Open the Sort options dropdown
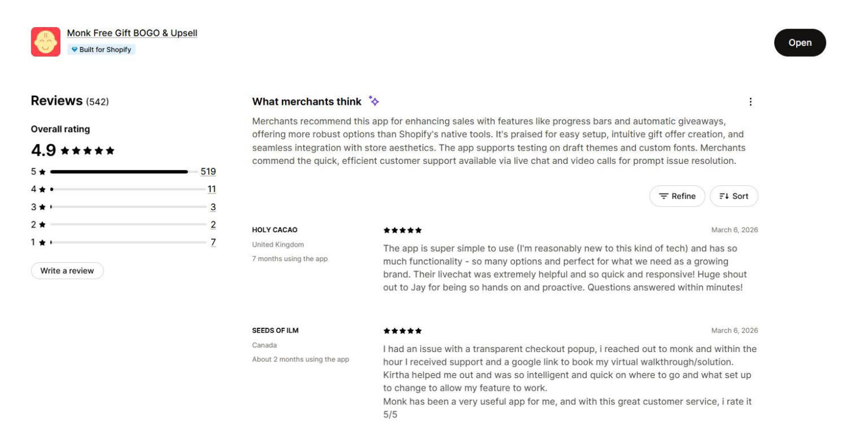This screenshot has width=868, height=447. pos(734,196)
